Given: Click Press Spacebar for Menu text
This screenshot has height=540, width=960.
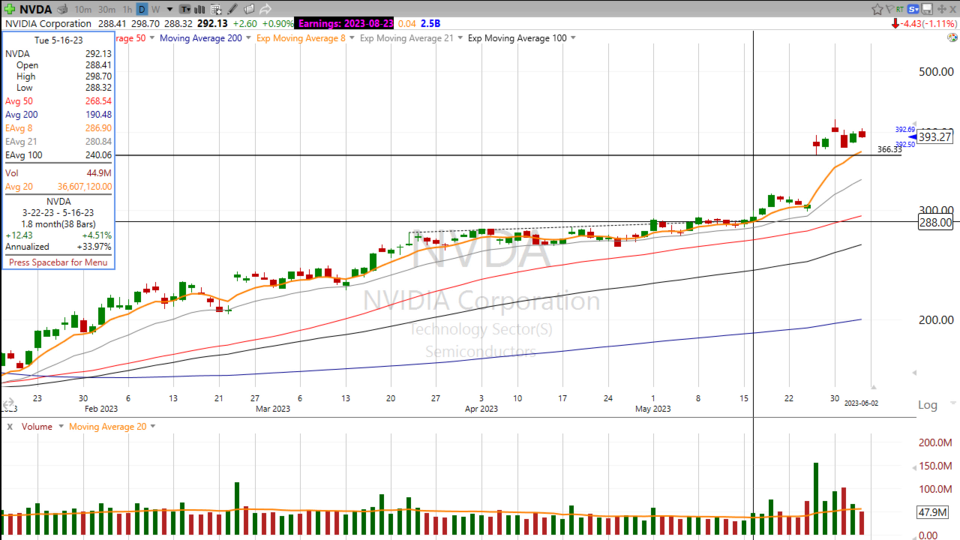Looking at the screenshot, I should click(x=58, y=262).
